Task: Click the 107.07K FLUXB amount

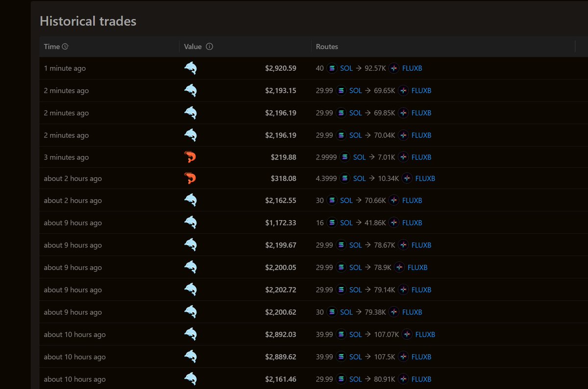Action: point(386,334)
